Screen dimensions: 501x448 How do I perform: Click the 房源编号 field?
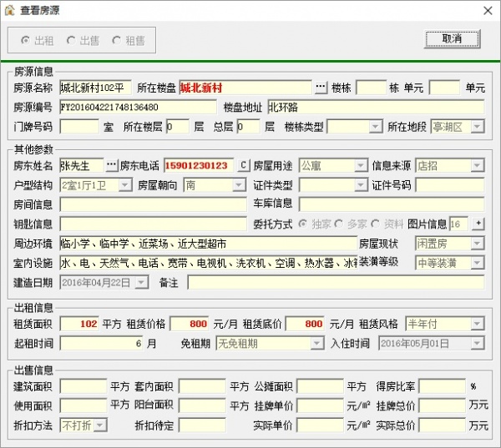[x=138, y=108]
